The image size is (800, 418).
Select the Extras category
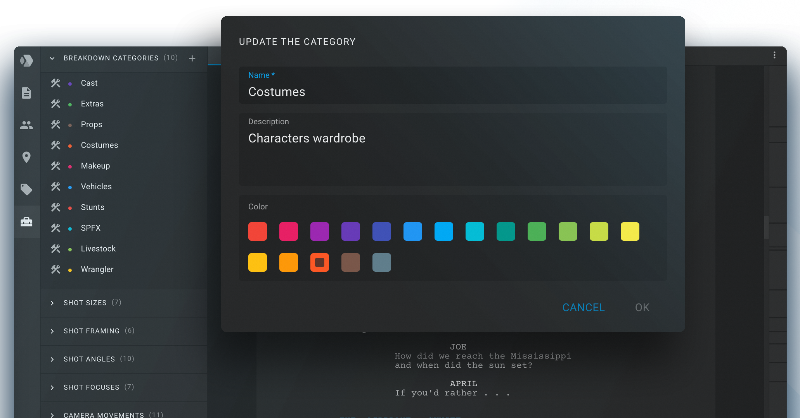[92, 104]
